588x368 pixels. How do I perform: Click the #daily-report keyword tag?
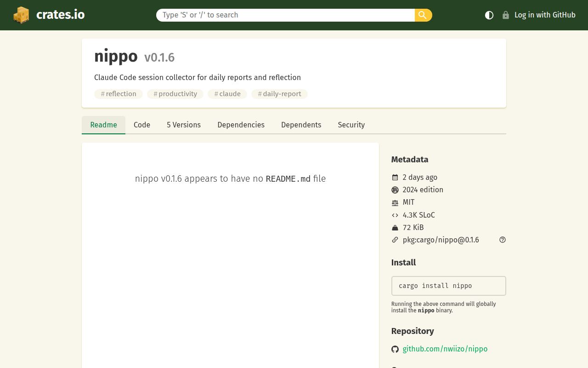pyautogui.click(x=279, y=94)
